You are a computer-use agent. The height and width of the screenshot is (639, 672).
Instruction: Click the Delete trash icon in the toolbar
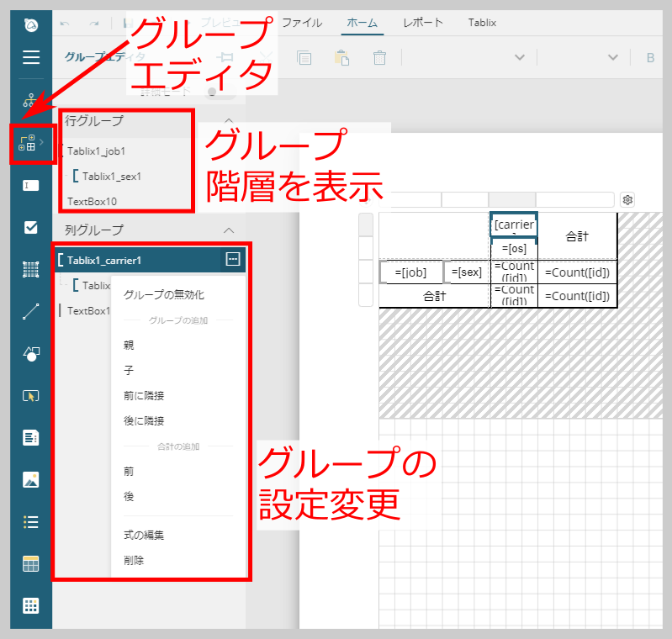[379, 57]
